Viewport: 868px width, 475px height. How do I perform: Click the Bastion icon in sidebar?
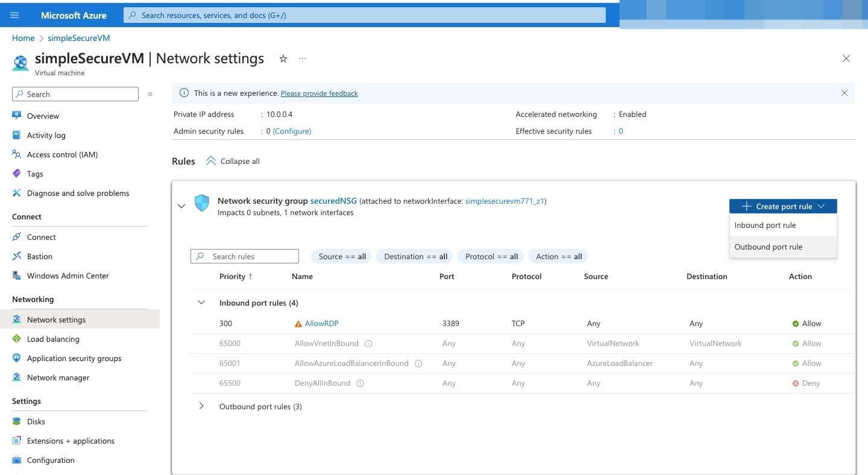coord(17,256)
